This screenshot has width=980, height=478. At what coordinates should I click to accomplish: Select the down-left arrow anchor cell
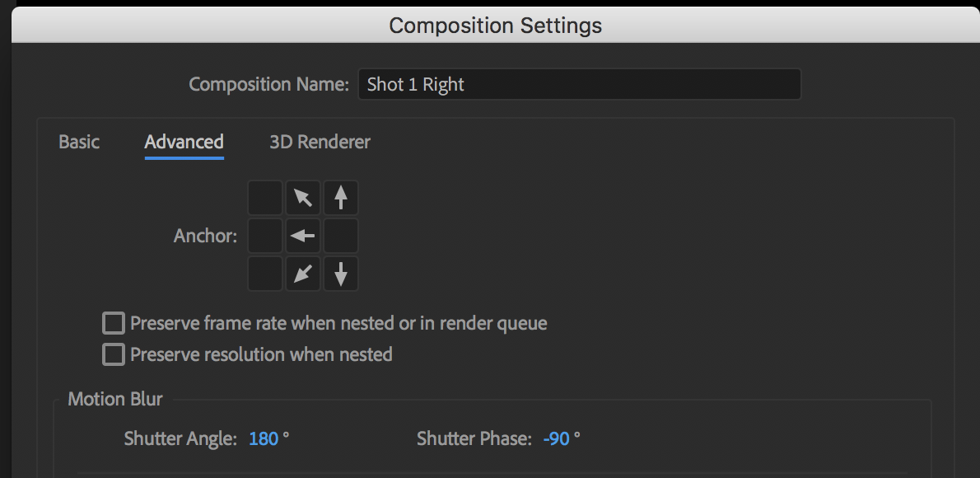point(303,274)
